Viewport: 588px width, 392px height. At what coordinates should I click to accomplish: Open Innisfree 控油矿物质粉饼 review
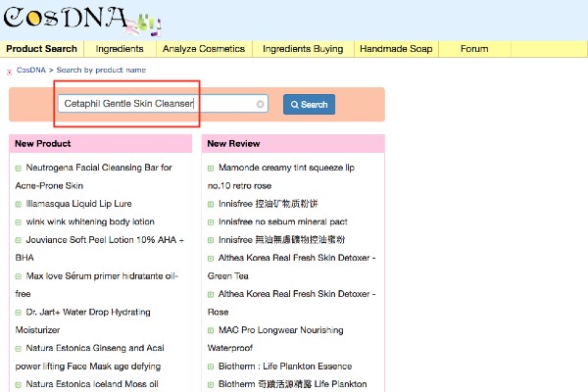[x=269, y=204]
